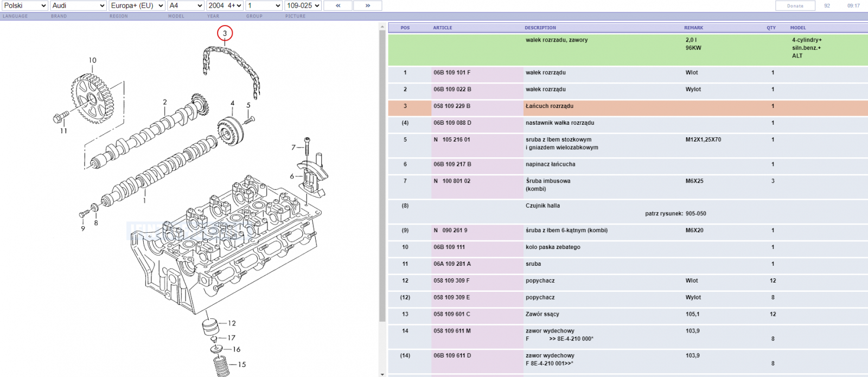Viewport: 868px width, 377px height.
Task: Go to previous picture with « button
Action: point(337,5)
